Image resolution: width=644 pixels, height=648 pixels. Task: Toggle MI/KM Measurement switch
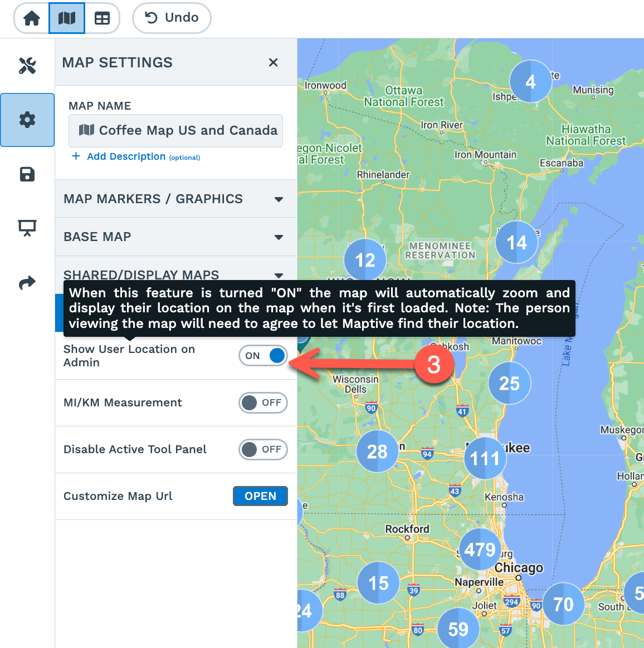pyautogui.click(x=263, y=402)
